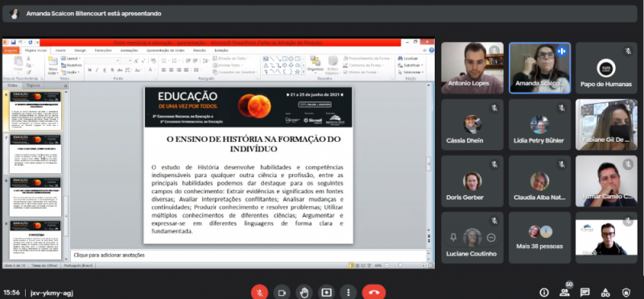This screenshot has width=644, height=299.
Task: Open the Seção dropdown
Action: (71, 72)
